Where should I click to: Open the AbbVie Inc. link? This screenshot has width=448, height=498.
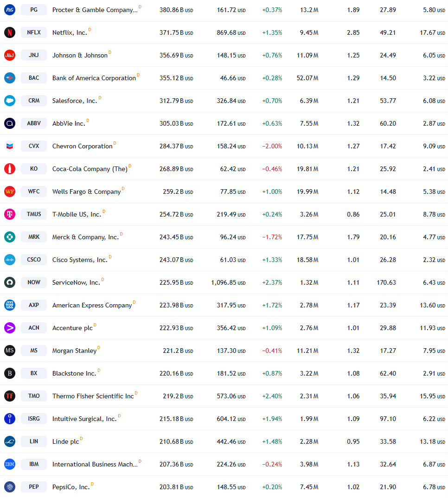click(x=69, y=123)
